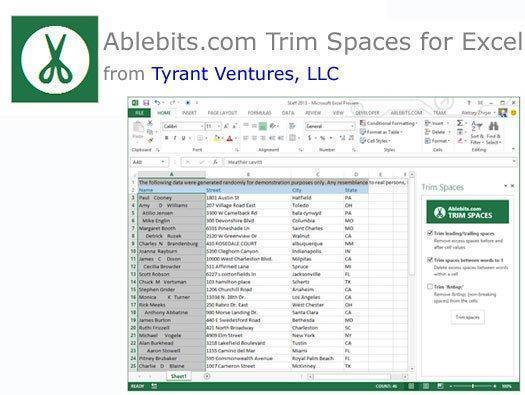The width and height of the screenshot is (525, 395).
Task: Adjust the zoom slider in status bar
Action: [473, 386]
